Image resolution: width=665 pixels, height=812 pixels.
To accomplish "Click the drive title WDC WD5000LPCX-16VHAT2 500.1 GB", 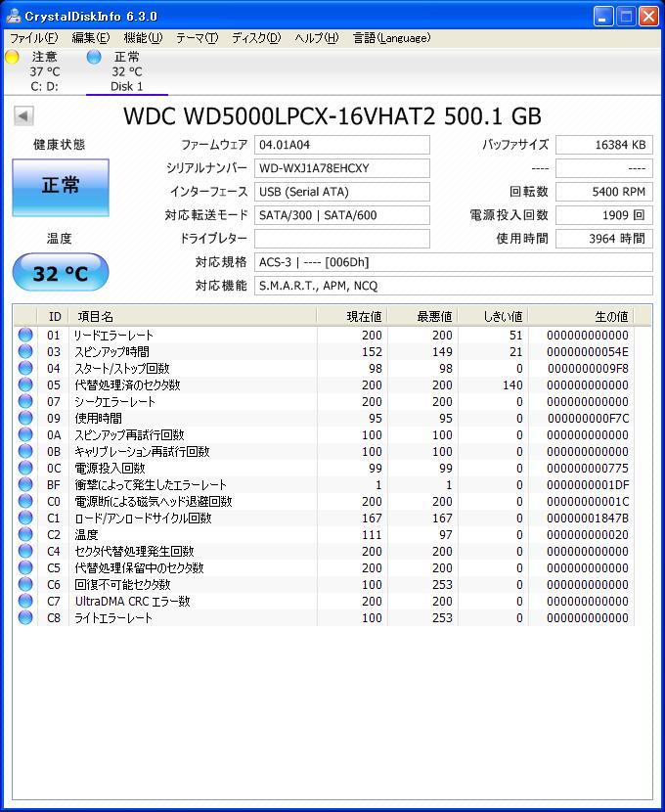I will pos(332,116).
